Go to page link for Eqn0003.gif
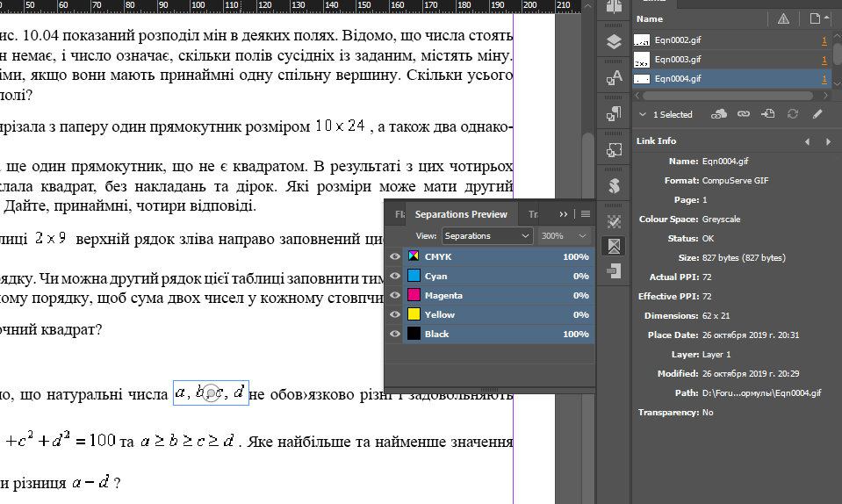Screen dimensions: 842x504 pyautogui.click(x=824, y=60)
